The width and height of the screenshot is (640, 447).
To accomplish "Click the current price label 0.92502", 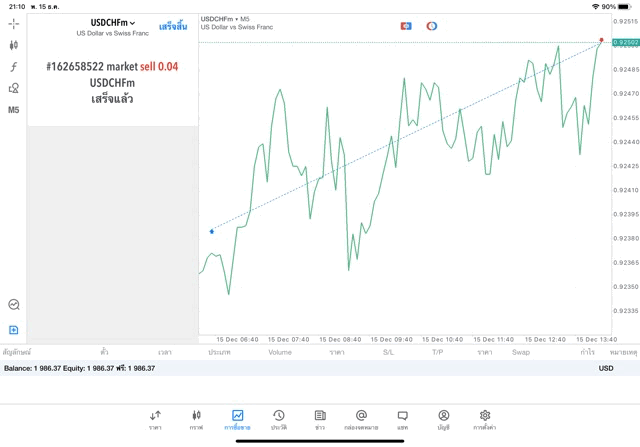I will 626,43.
